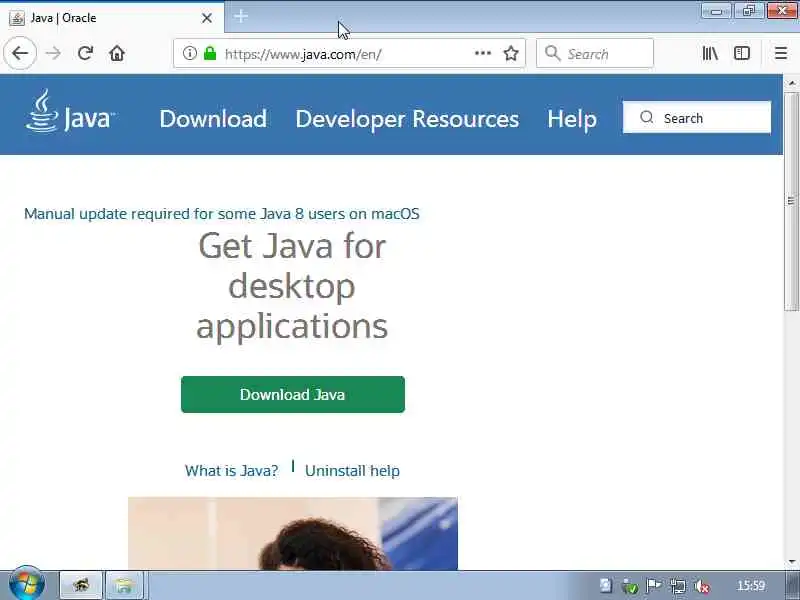Open the Windows Start menu orb

coord(26,585)
